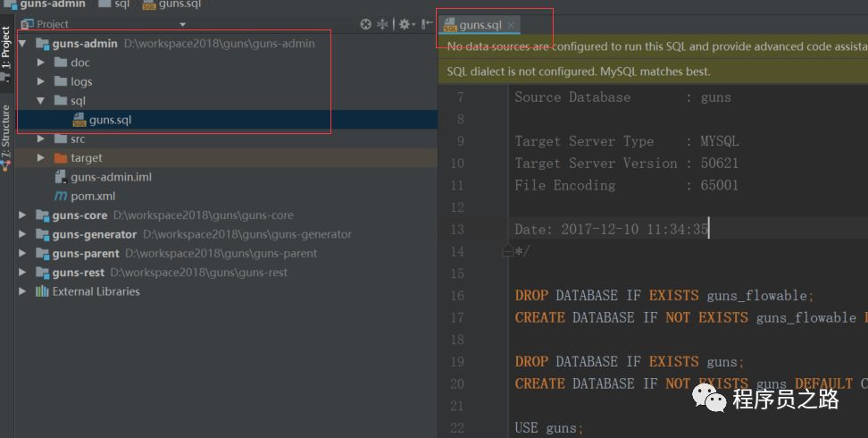The height and width of the screenshot is (438, 868).
Task: Expand the guns-core module
Action: [22, 215]
